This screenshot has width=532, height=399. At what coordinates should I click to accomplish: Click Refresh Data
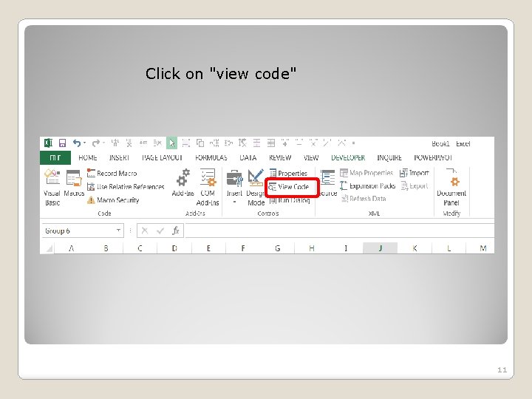click(364, 199)
